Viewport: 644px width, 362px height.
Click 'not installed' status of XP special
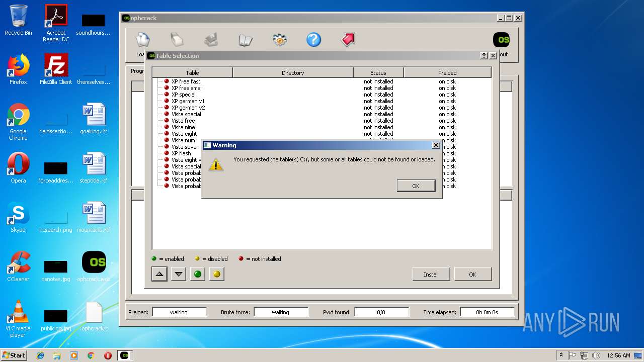[378, 95]
